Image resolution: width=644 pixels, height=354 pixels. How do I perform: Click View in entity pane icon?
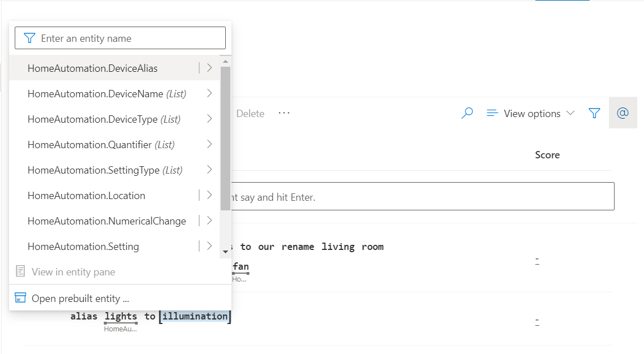click(20, 272)
